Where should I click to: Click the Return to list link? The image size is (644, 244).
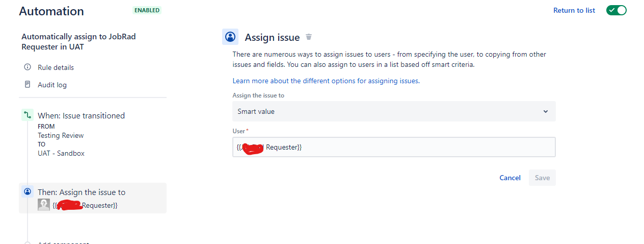pyautogui.click(x=574, y=10)
